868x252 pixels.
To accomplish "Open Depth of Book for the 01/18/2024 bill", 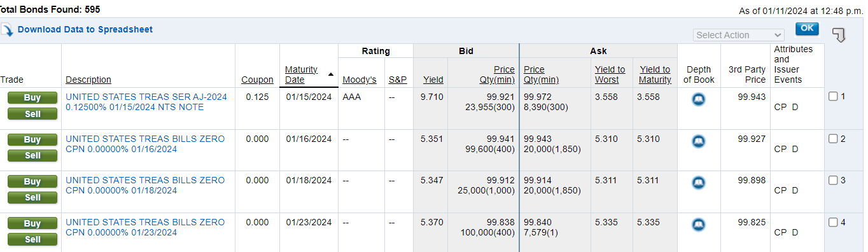I will (x=698, y=183).
